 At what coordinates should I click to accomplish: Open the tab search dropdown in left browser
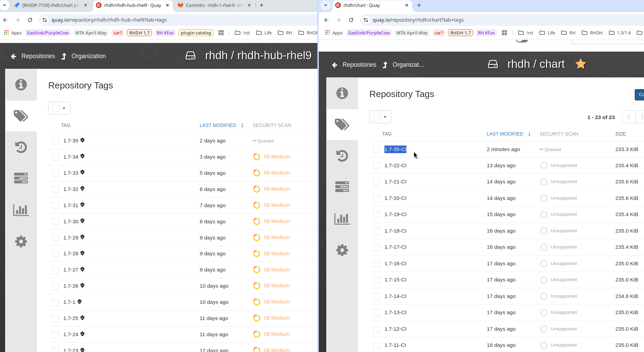coord(4,5)
